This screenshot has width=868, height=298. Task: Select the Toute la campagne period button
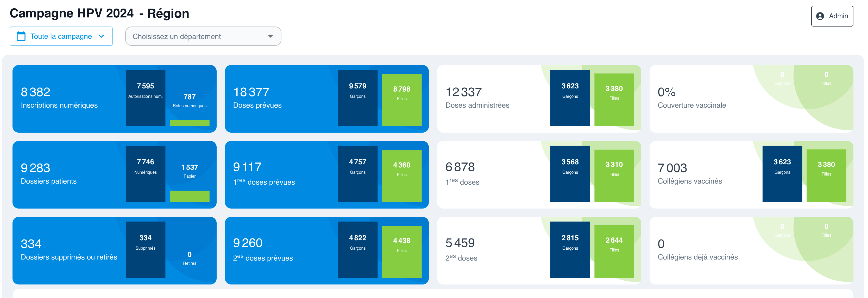[61, 36]
